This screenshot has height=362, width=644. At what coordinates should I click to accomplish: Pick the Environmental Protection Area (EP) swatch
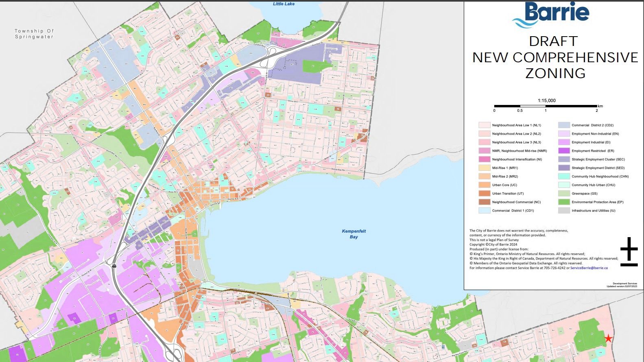[563, 202]
